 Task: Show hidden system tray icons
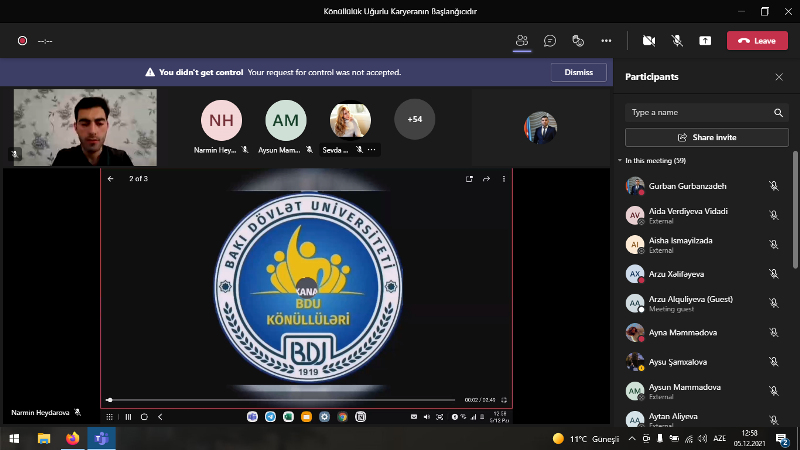[632, 439]
